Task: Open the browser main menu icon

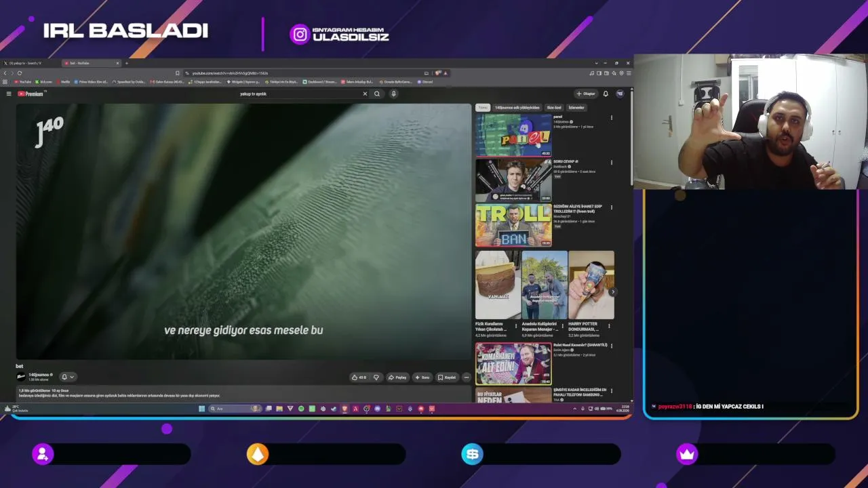Action: (629, 73)
